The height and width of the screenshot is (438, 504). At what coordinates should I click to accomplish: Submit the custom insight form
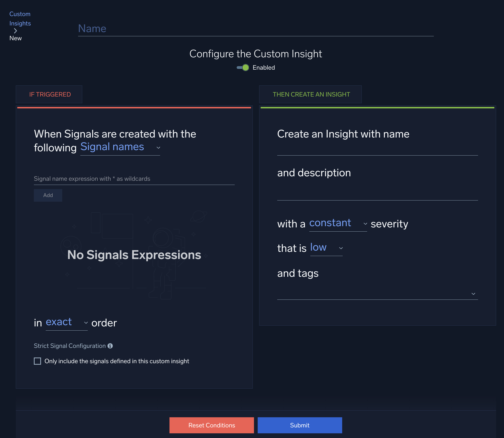[299, 425]
